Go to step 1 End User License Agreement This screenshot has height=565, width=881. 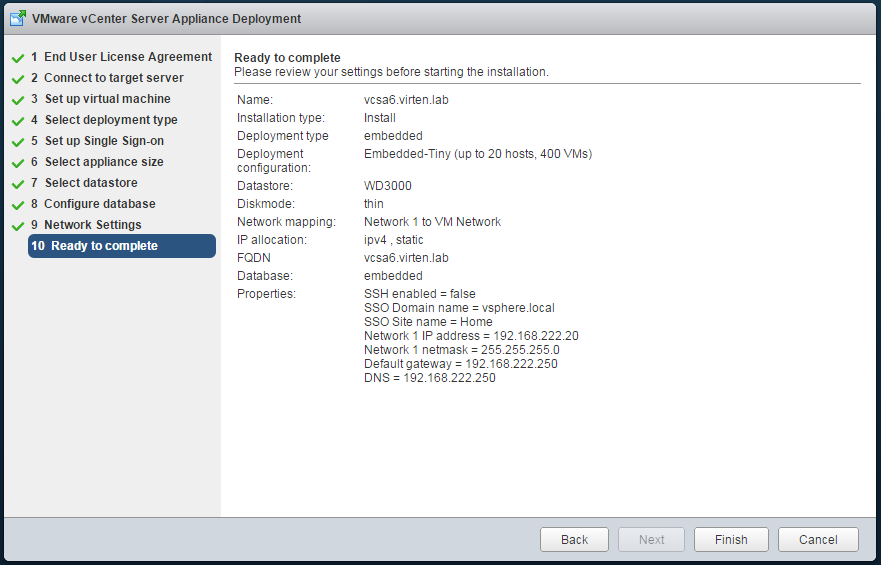pyautogui.click(x=121, y=57)
